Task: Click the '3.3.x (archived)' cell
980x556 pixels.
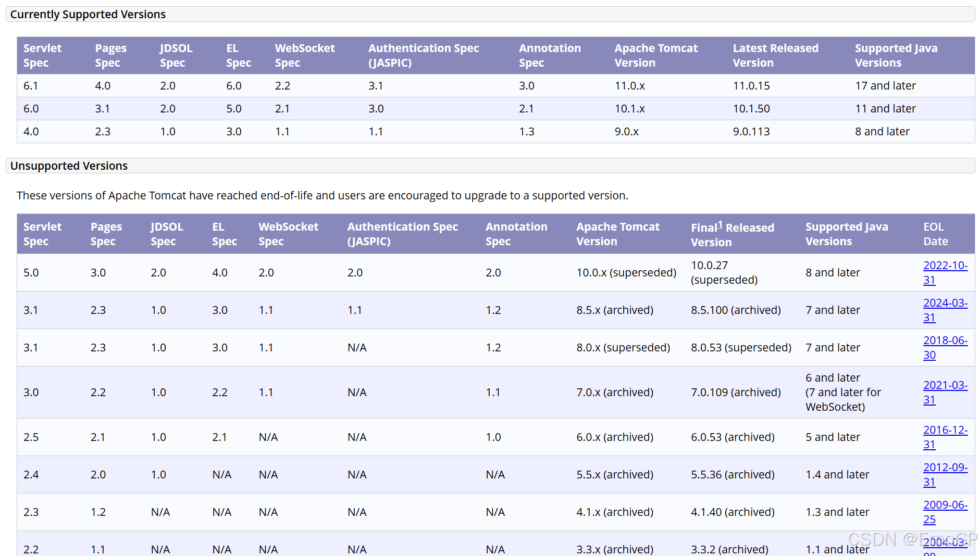Action: point(615,549)
